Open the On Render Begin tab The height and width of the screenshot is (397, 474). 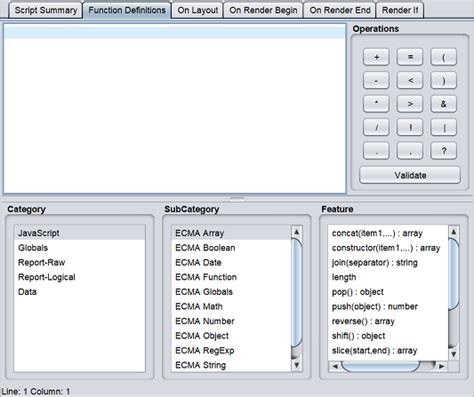[263, 10]
